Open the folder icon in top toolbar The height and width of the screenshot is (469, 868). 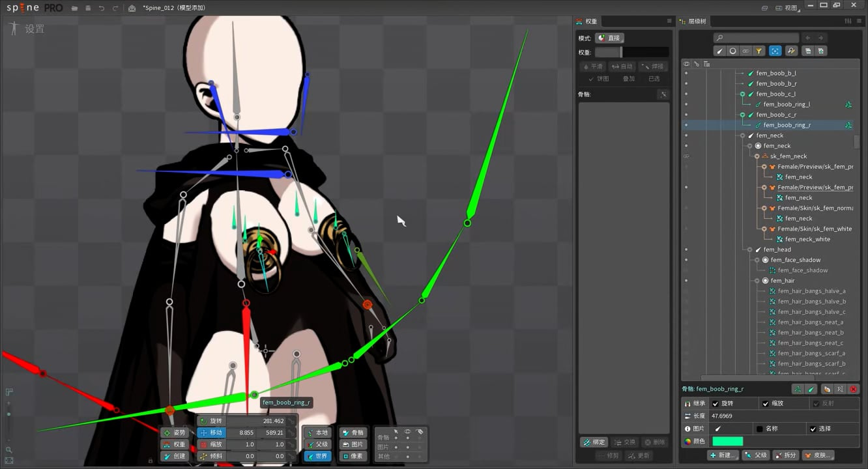[x=75, y=8]
